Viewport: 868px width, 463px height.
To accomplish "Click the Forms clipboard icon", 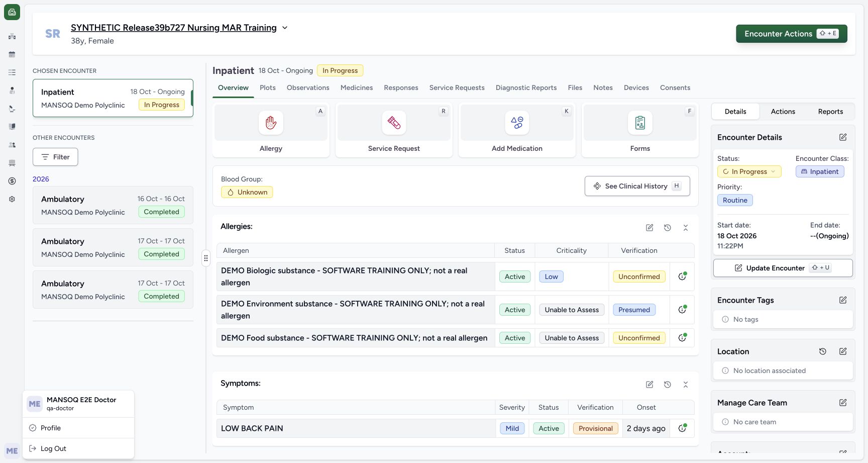I will point(640,123).
